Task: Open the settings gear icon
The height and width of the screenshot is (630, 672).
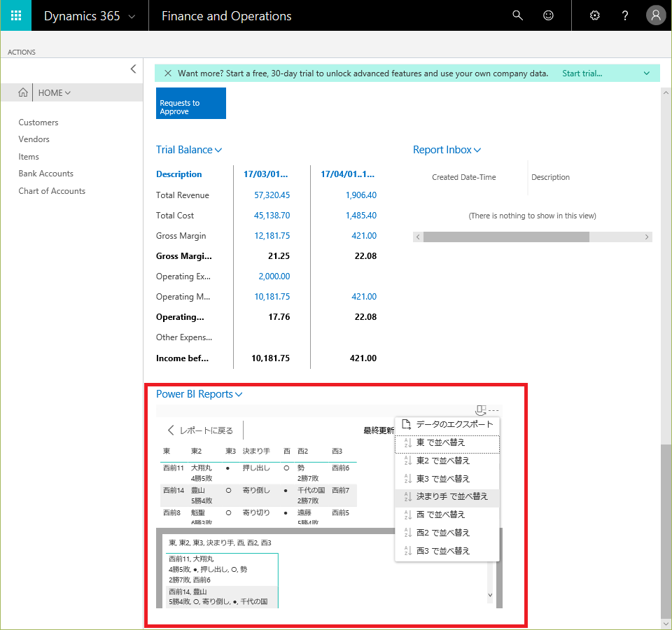Action: [594, 15]
